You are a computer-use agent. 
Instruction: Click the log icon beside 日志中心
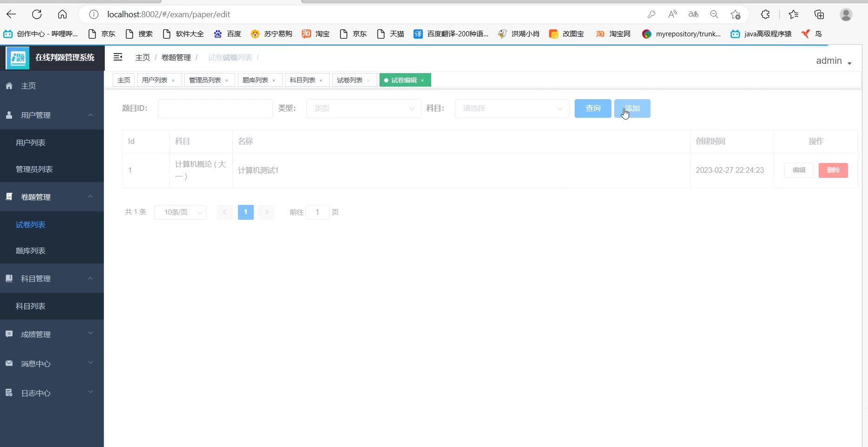(x=9, y=393)
